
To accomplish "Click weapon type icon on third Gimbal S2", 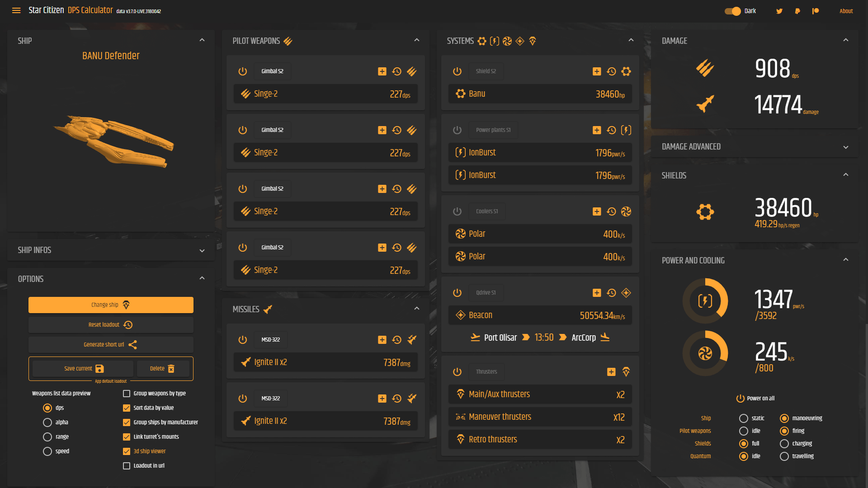I will click(x=412, y=189).
